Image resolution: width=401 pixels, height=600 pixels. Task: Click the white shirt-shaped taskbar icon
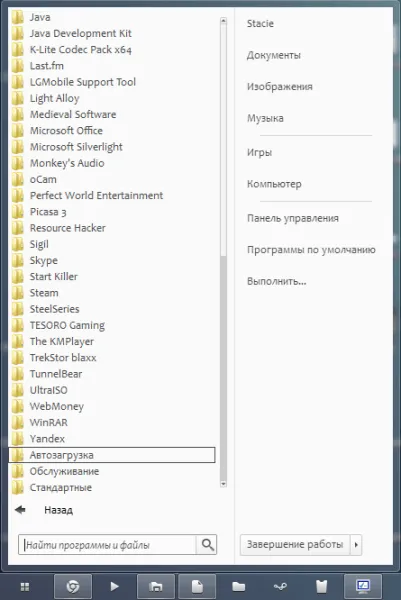click(x=321, y=586)
